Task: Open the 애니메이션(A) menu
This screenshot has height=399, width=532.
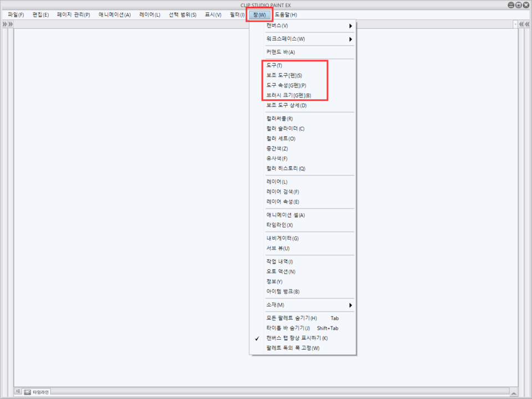Action: pyautogui.click(x=114, y=15)
